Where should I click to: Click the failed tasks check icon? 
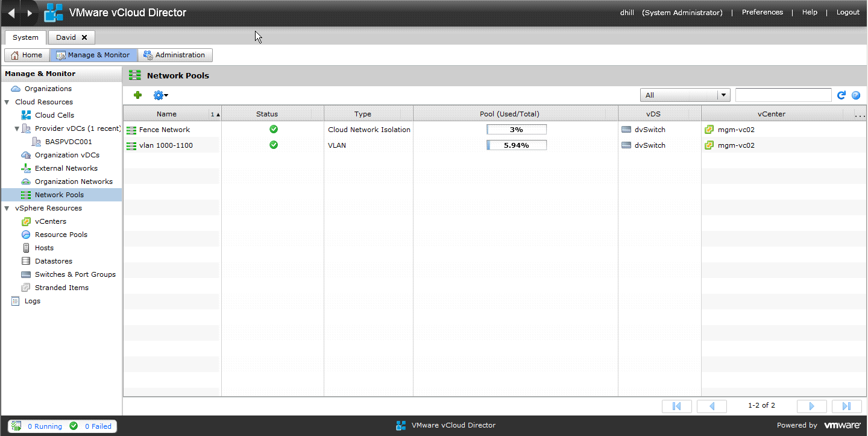74,426
